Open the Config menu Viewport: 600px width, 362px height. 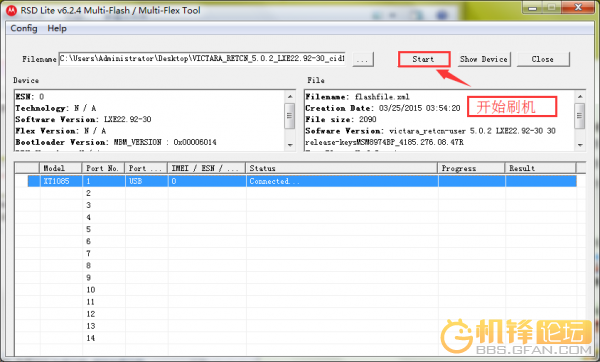24,28
